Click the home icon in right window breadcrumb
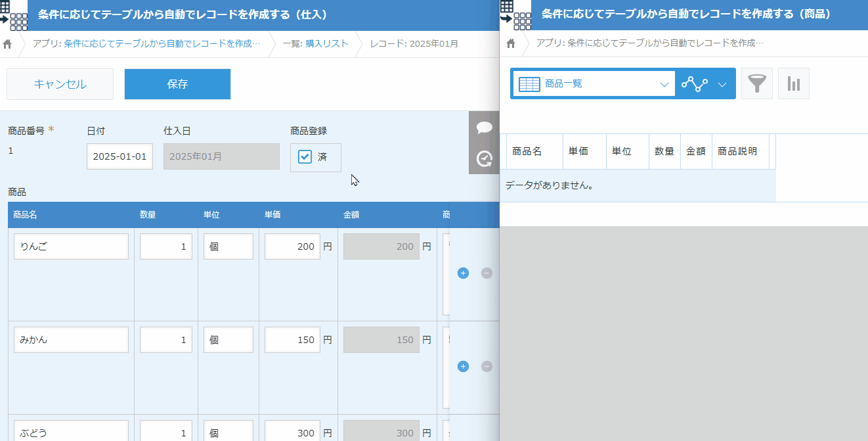 pos(511,43)
